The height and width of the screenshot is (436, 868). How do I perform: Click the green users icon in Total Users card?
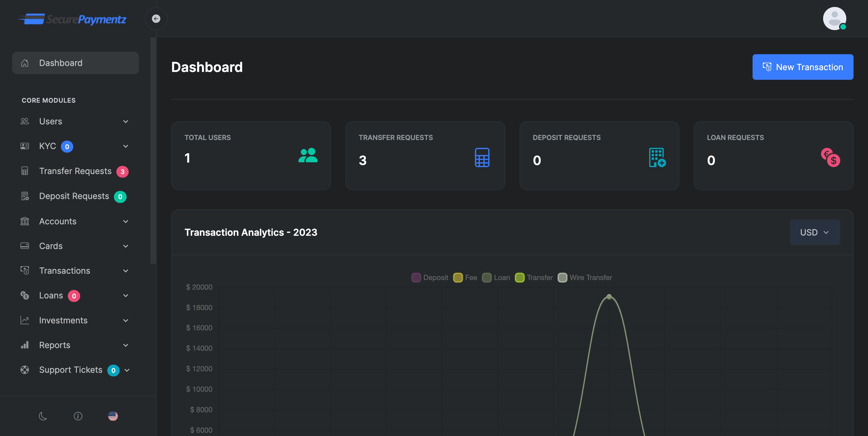coord(308,155)
